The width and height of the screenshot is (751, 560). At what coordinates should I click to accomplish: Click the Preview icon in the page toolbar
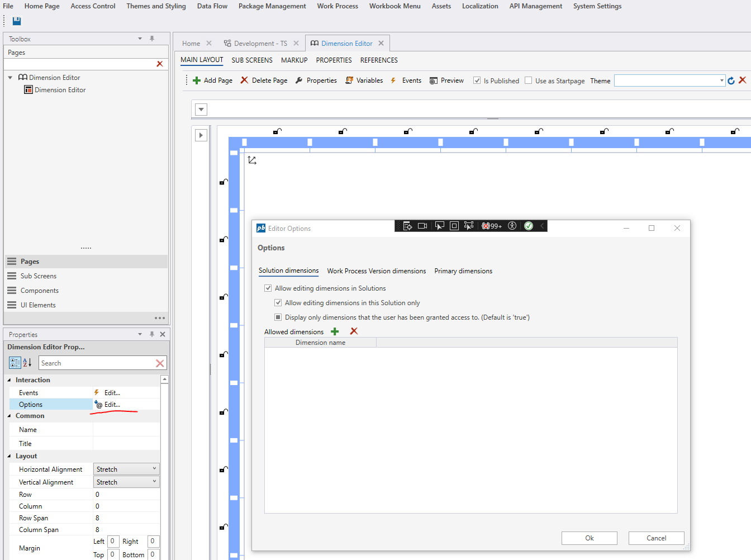pyautogui.click(x=434, y=80)
